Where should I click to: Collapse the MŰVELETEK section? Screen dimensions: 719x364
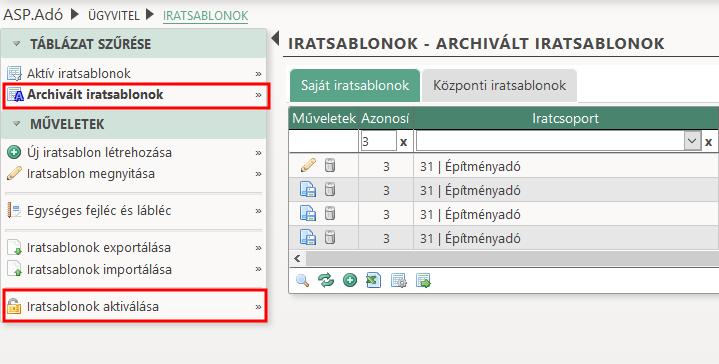point(17,124)
